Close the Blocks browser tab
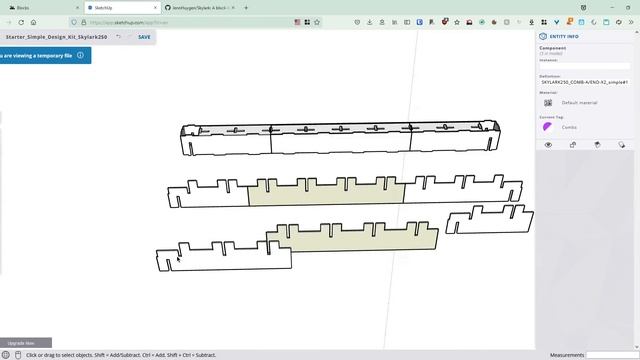This screenshot has height=360, width=640. (77, 8)
